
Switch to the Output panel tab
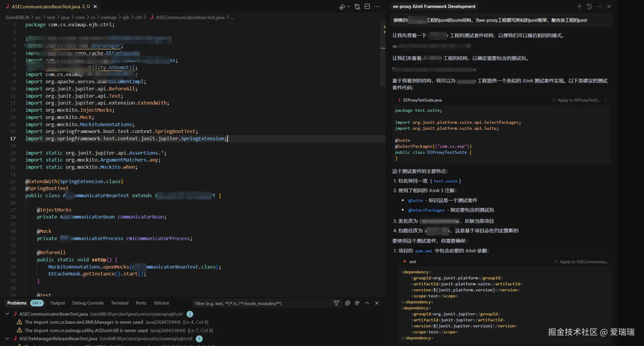click(57, 303)
